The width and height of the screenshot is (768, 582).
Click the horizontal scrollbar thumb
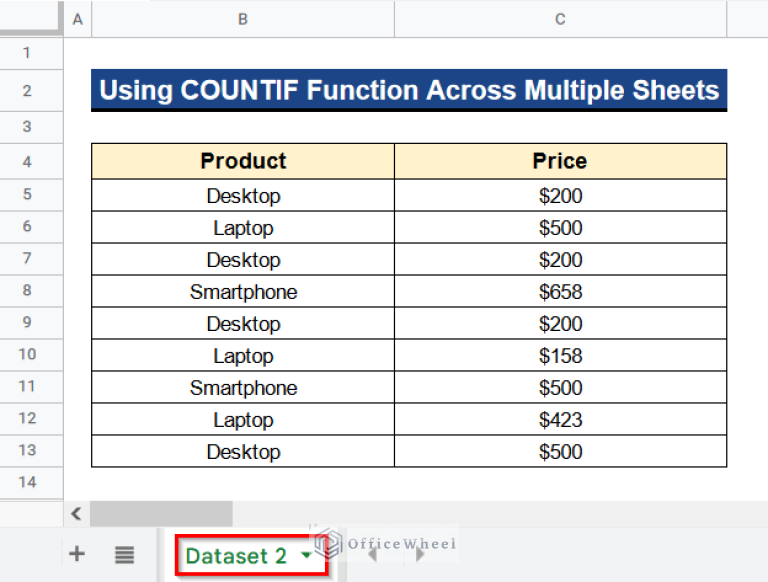pos(160,514)
